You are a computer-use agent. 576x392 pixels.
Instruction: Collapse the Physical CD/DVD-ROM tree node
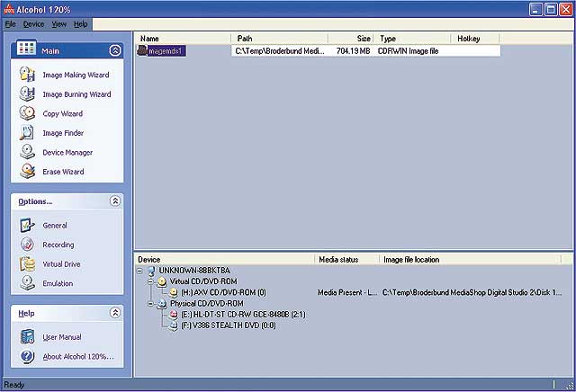click(150, 304)
